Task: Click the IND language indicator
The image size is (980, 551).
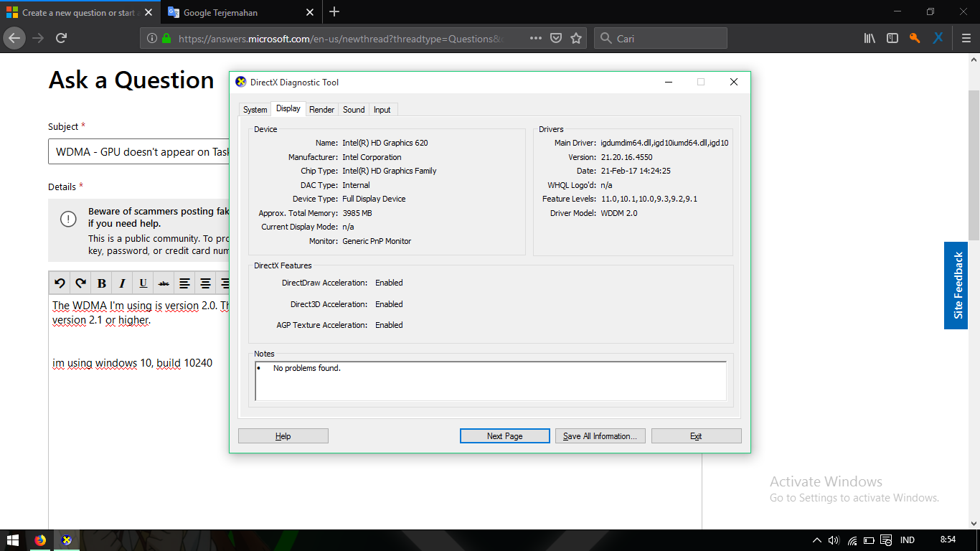Action: (908, 540)
